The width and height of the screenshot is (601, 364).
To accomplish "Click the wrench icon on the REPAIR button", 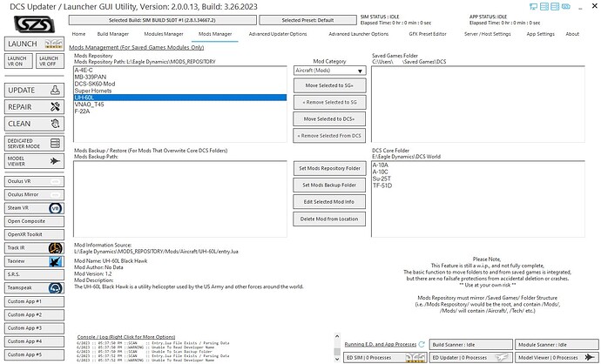I will [x=55, y=107].
